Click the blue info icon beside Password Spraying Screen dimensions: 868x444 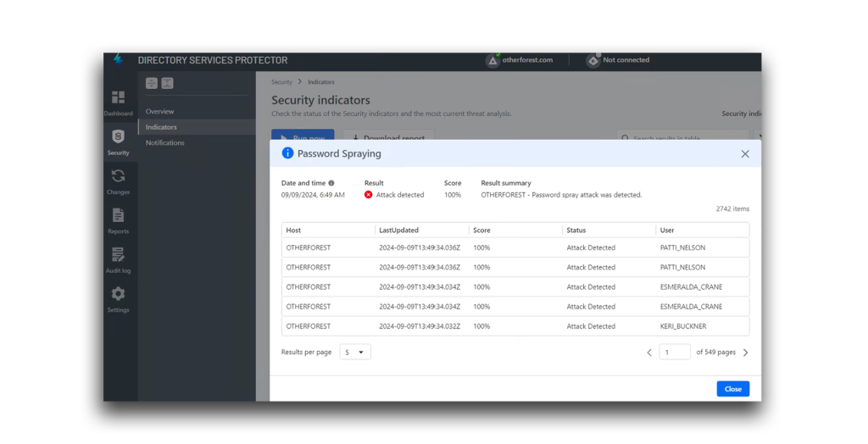pyautogui.click(x=287, y=153)
